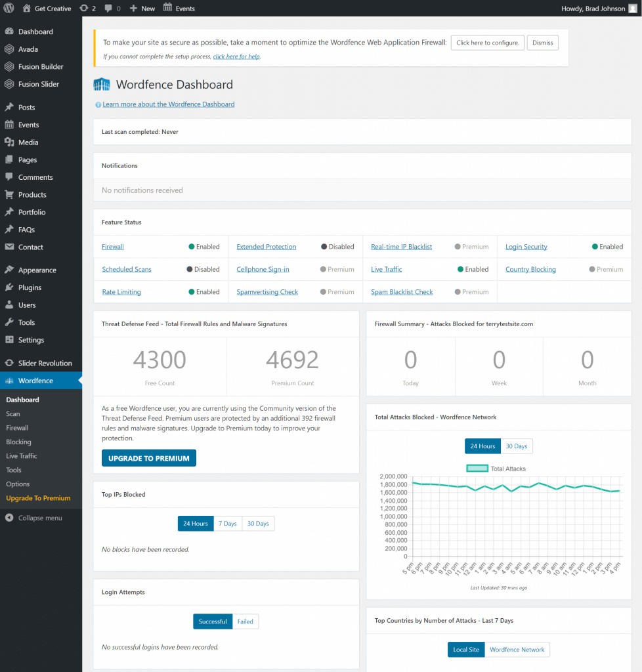Screen dimensions: 642x672
Task: Open the Avada theme sidebar icon
Action: (10, 49)
